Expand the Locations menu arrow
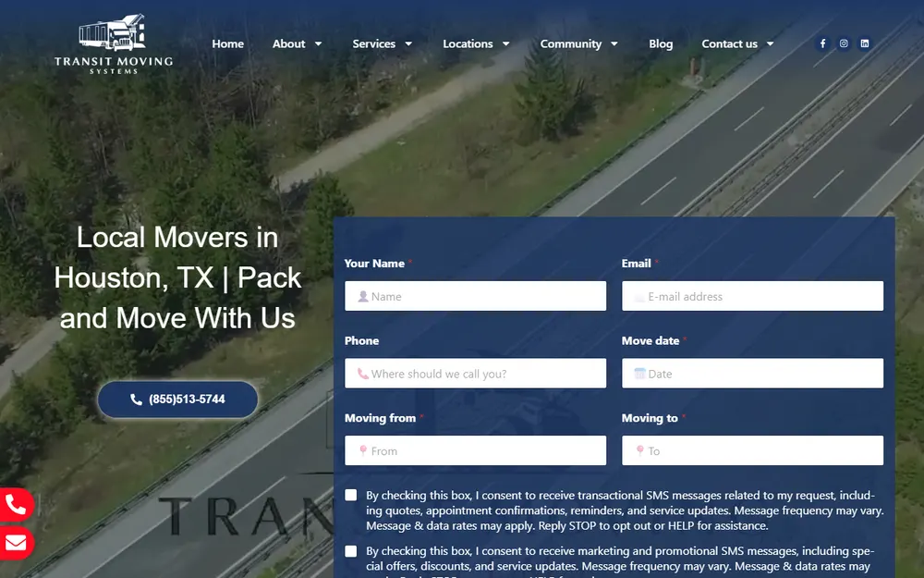Screen dimensions: 924x578 [x=505, y=43]
